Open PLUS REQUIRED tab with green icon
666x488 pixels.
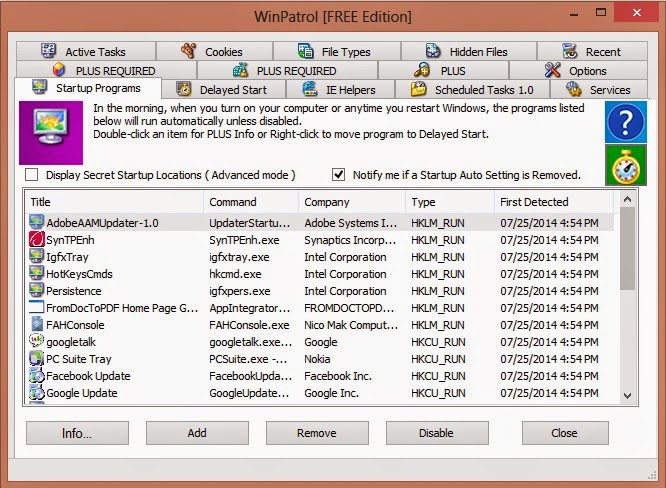[x=288, y=71]
